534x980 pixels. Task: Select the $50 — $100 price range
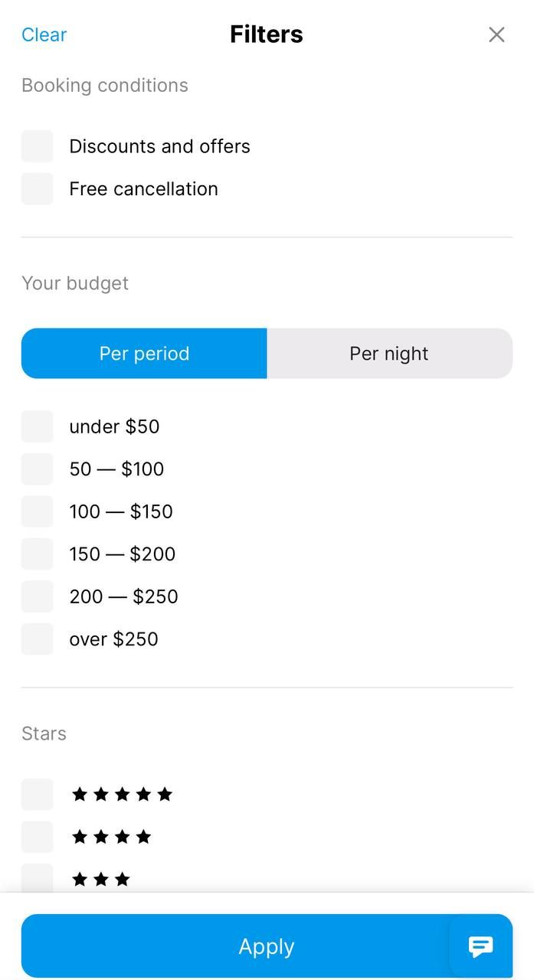click(x=37, y=469)
